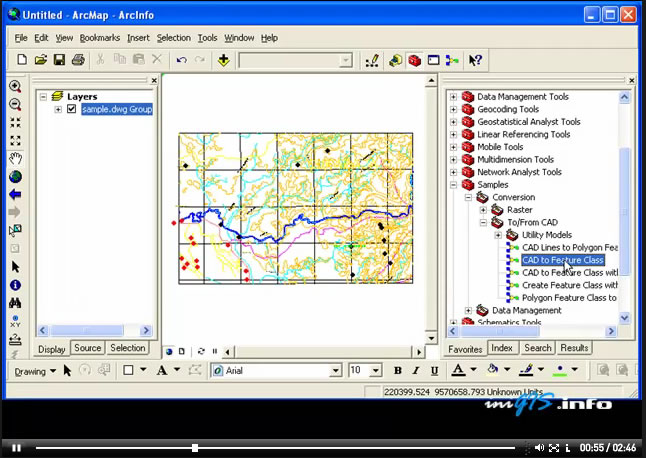The height and width of the screenshot is (458, 646).
Task: Close the ArcToolbox panel with X
Action: [x=632, y=81]
